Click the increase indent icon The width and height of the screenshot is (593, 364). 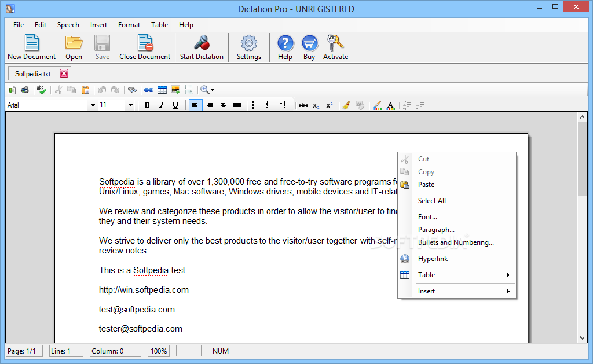pyautogui.click(x=420, y=105)
